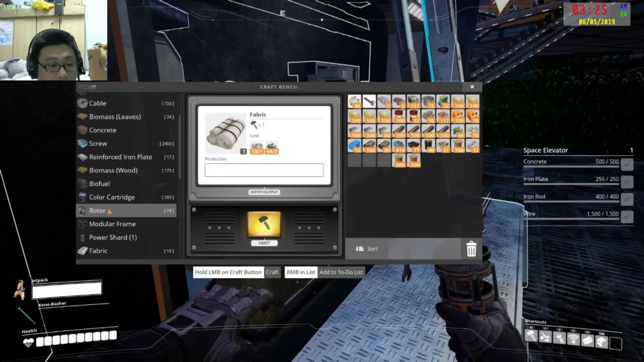Click the Input/Output label tab
Viewport: 644px width, 362px height.
[264, 192]
